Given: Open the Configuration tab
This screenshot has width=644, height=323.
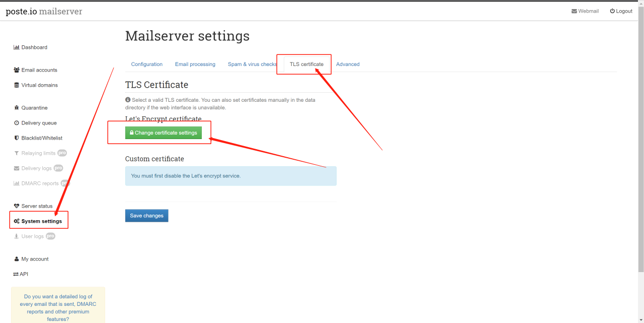Looking at the screenshot, I should click(x=146, y=64).
